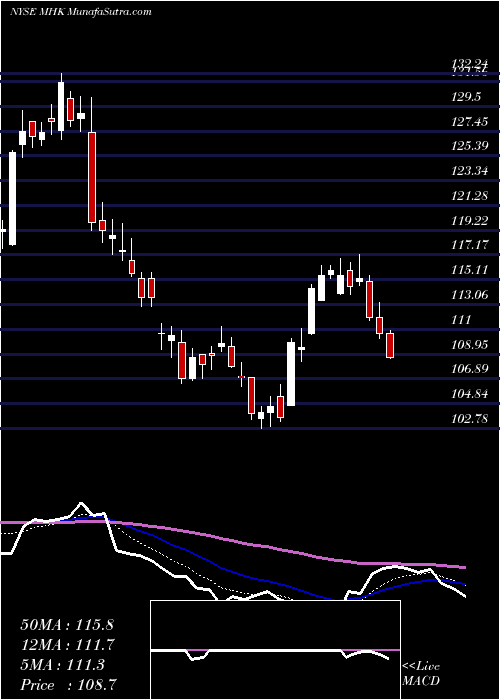Click the 125.39 price axis label
The height and width of the screenshot is (700, 500).
pyautogui.click(x=468, y=146)
